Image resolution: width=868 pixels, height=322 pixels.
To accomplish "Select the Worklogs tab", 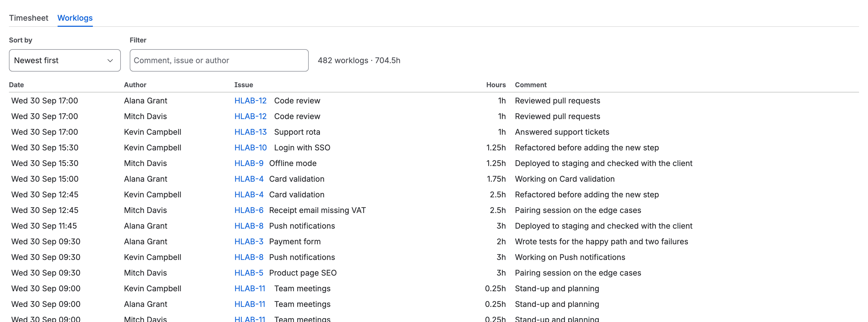I will 75,18.
